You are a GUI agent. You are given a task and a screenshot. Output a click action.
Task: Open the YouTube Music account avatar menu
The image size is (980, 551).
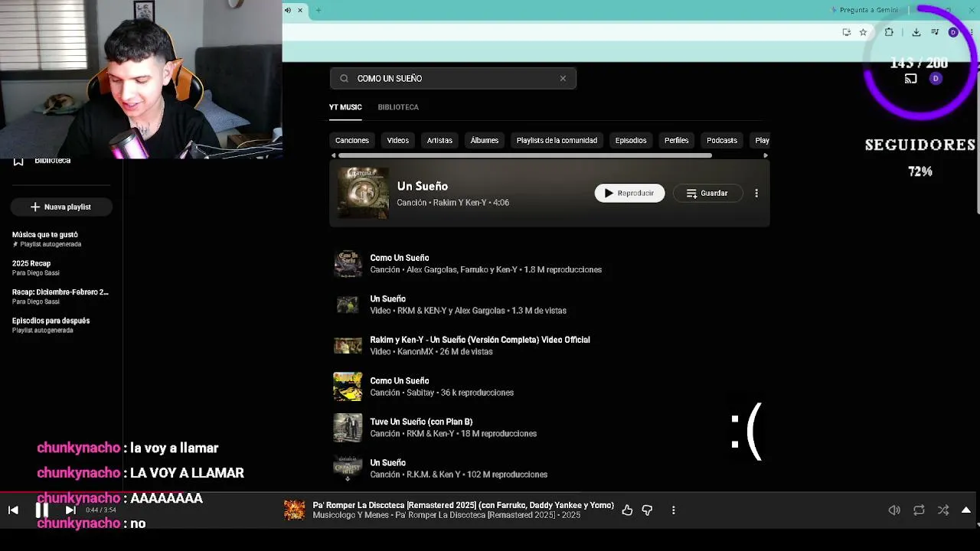click(936, 78)
